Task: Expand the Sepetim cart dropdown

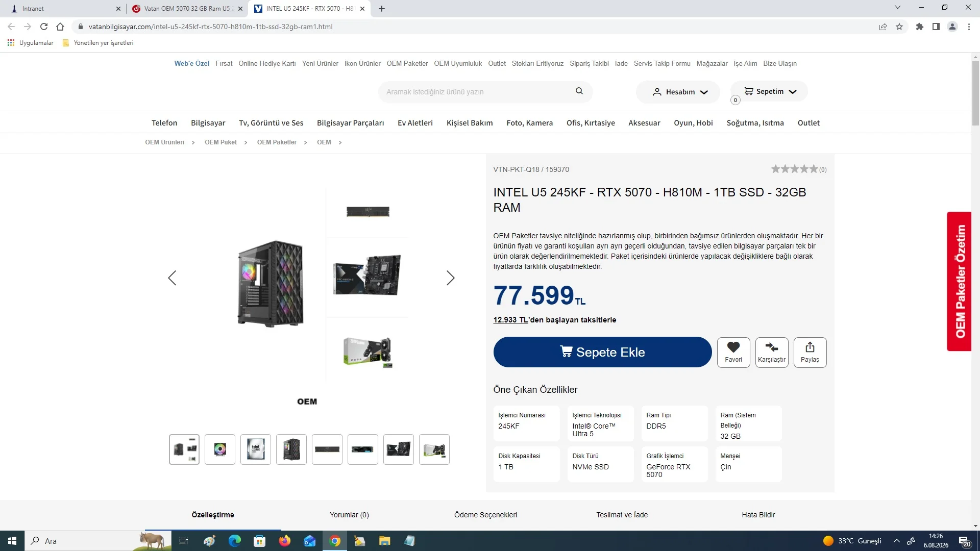Action: point(769,91)
